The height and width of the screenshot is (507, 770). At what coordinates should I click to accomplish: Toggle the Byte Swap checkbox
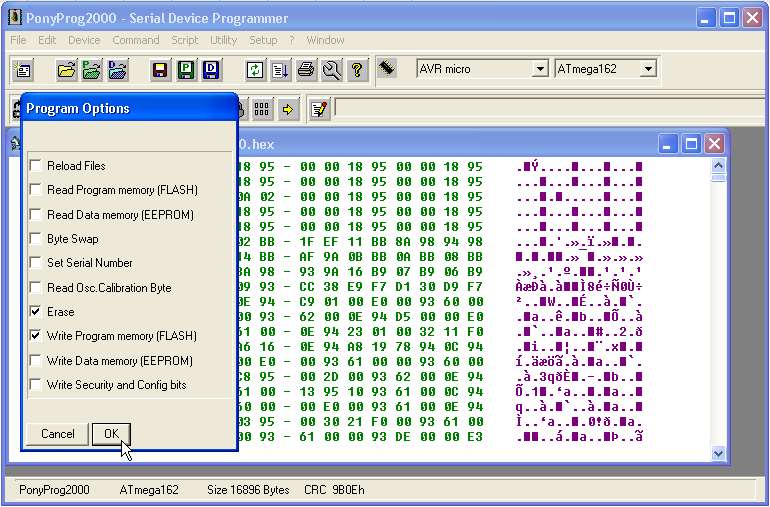pos(36,239)
